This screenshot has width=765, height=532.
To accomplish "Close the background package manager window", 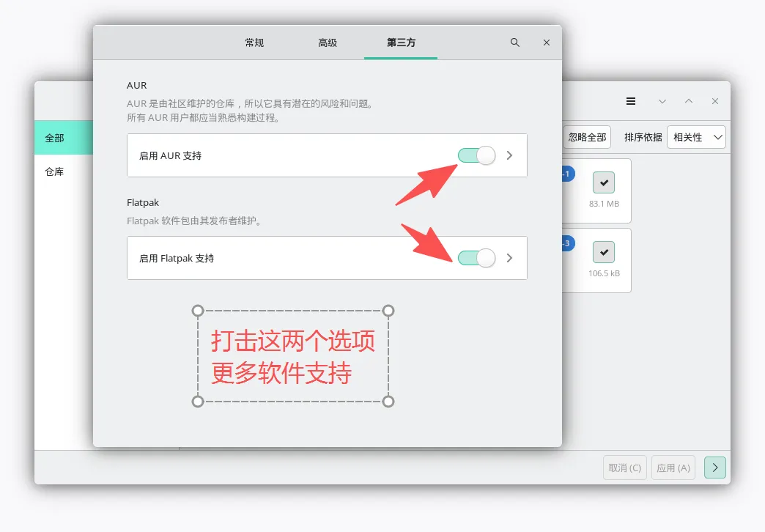I will 714,101.
